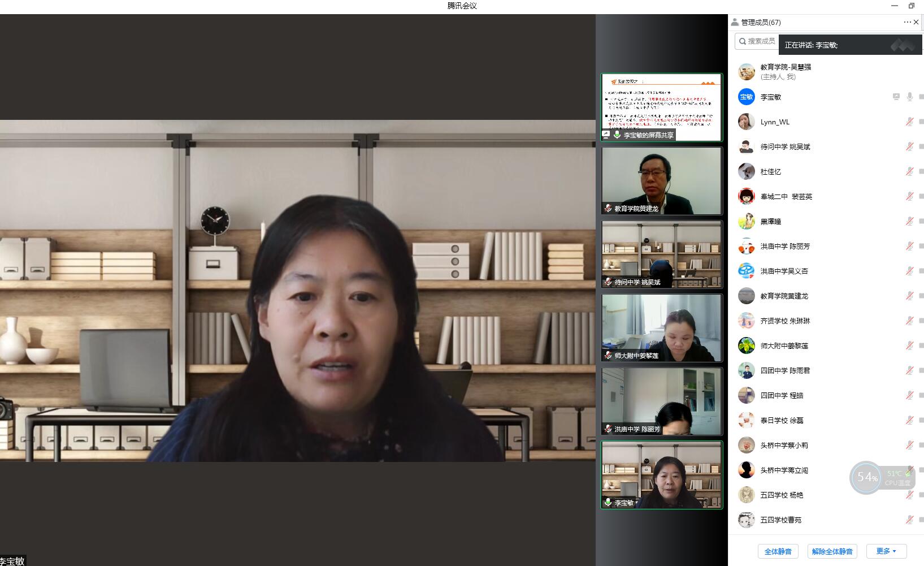Toggle microphone for 李宝敏 in member list

(910, 97)
